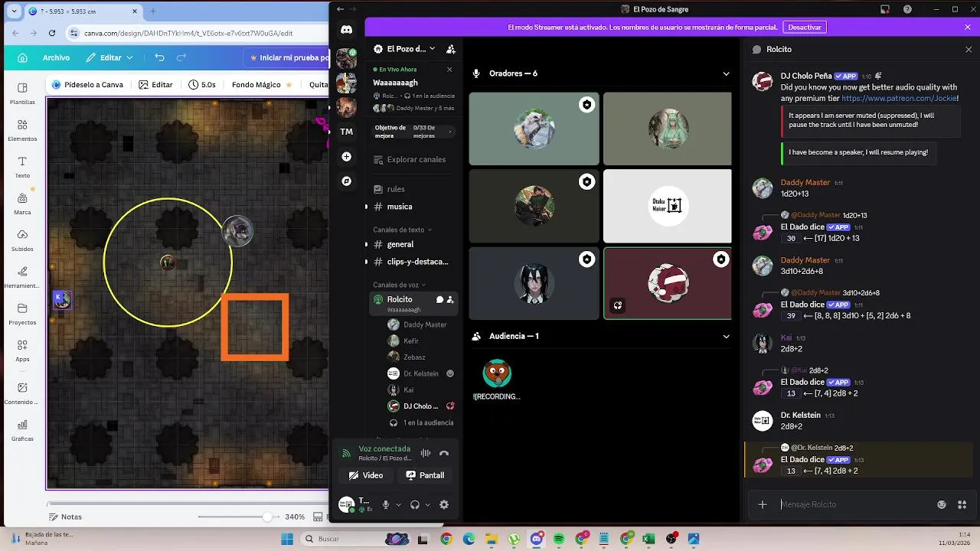Image resolution: width=980 pixels, height=551 pixels.
Task: Collapse Canales de texto category
Action: 402,230
